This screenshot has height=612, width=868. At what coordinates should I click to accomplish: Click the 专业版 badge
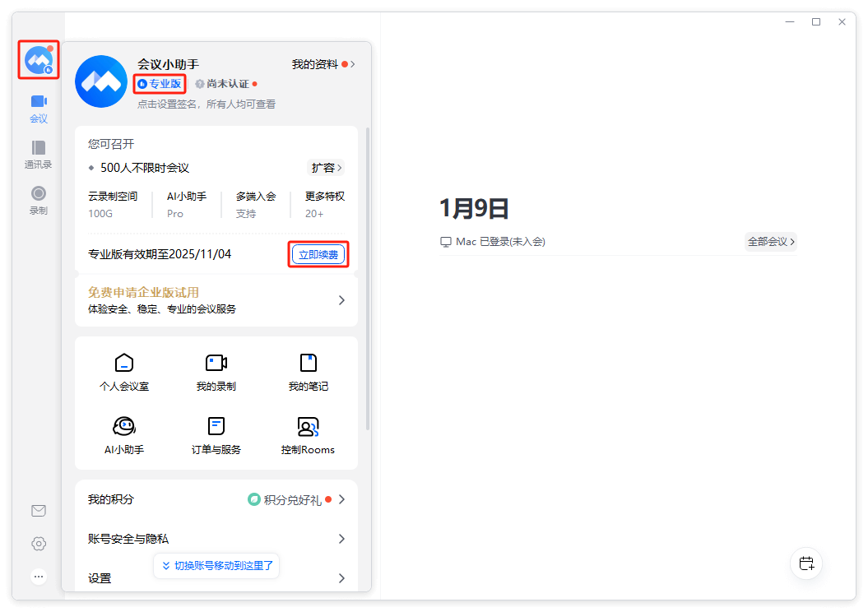click(x=160, y=84)
